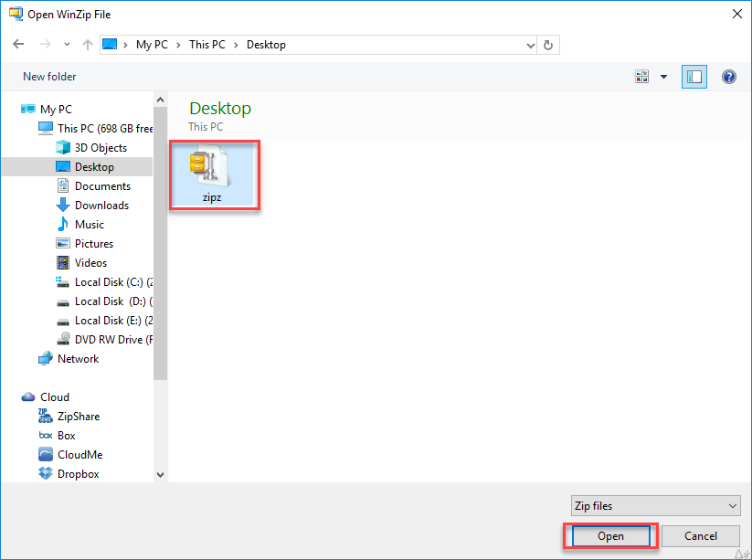Click the Downloads arrow icon

click(x=63, y=205)
